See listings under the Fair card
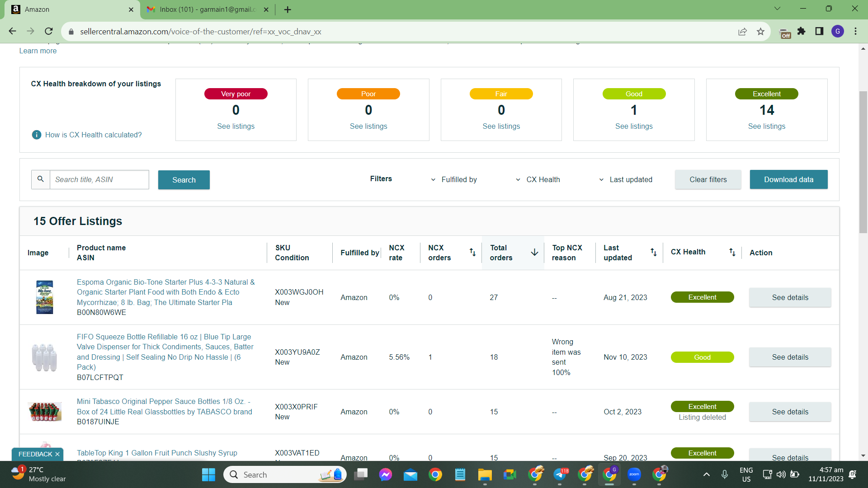This screenshot has width=868, height=488. pos(501,127)
